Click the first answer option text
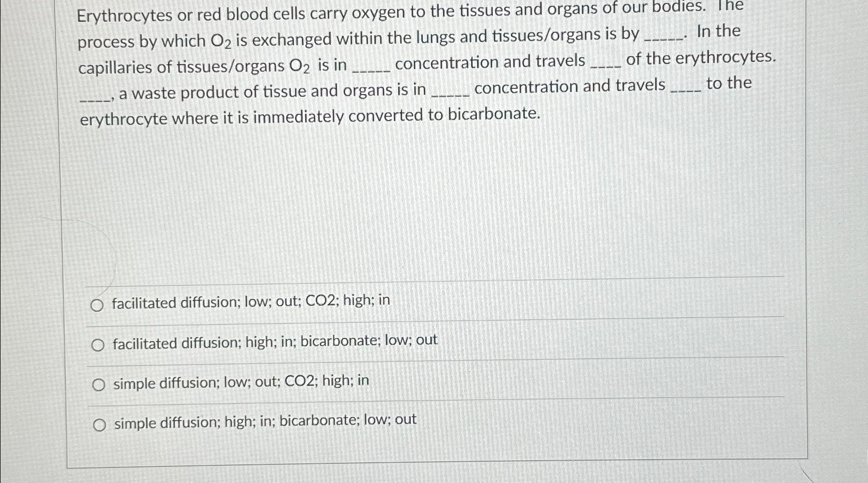The width and height of the screenshot is (868, 483). click(251, 301)
